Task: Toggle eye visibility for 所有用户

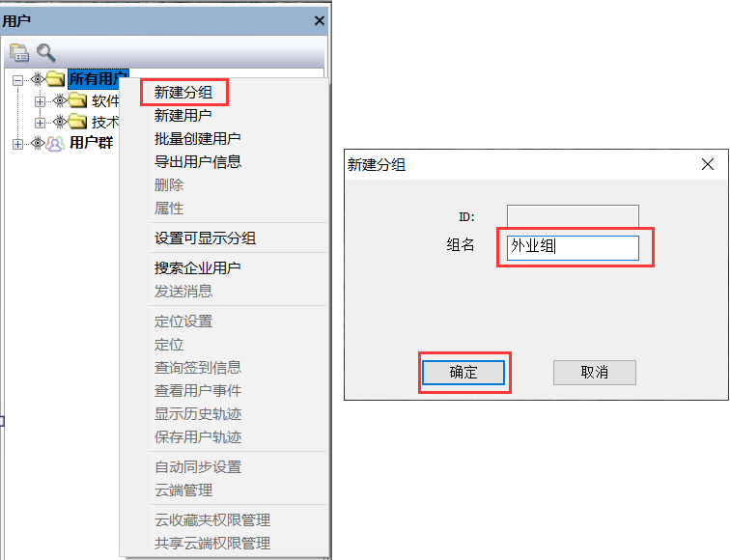Action: 38,79
